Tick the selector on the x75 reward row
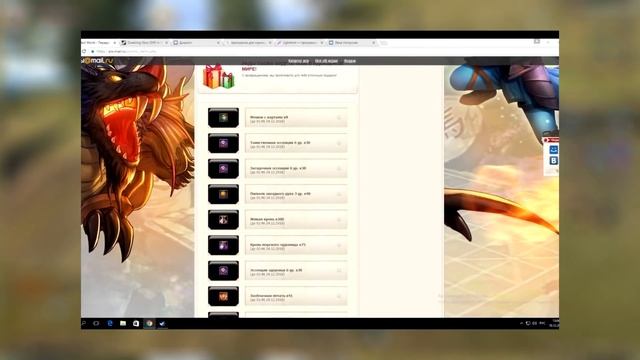This screenshot has width=640, height=360. tap(338, 246)
